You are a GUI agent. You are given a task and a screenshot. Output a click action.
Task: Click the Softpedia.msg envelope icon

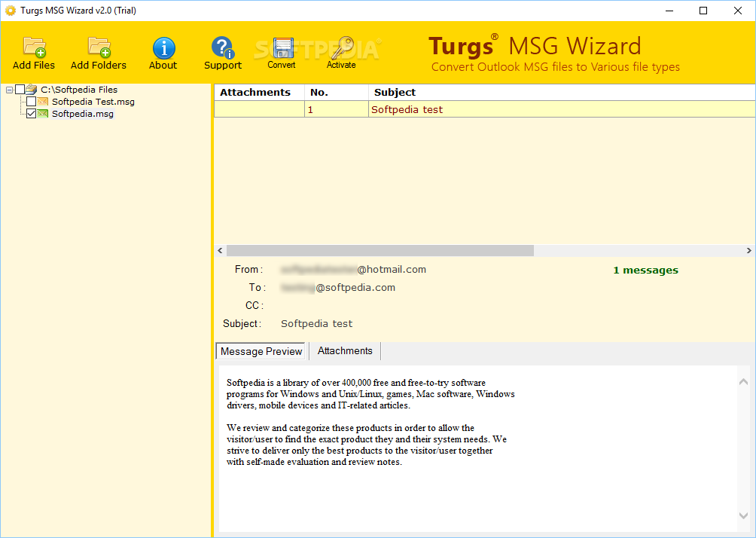coord(43,113)
